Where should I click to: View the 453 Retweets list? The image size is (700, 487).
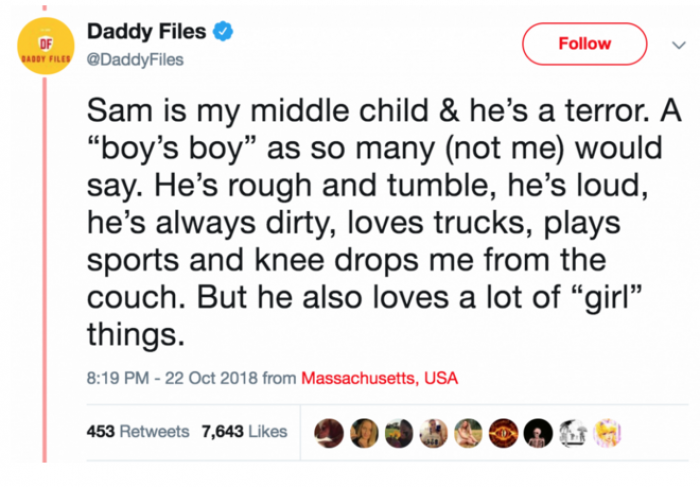(135, 432)
